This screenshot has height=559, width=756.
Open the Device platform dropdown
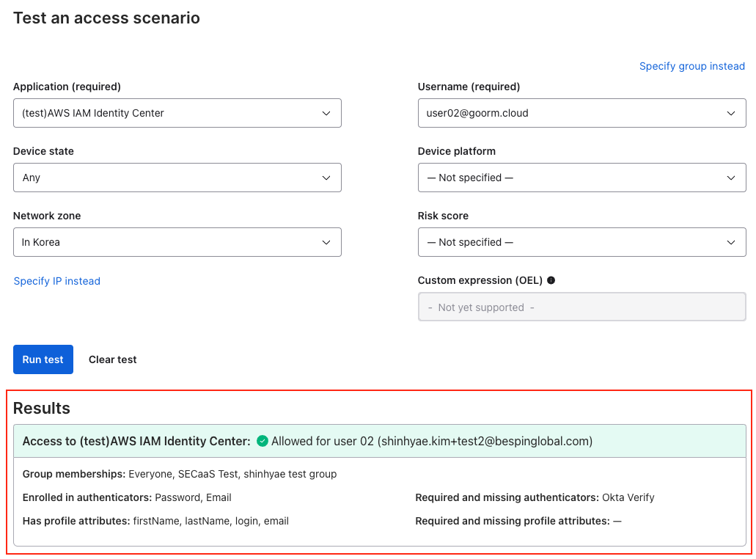(581, 178)
